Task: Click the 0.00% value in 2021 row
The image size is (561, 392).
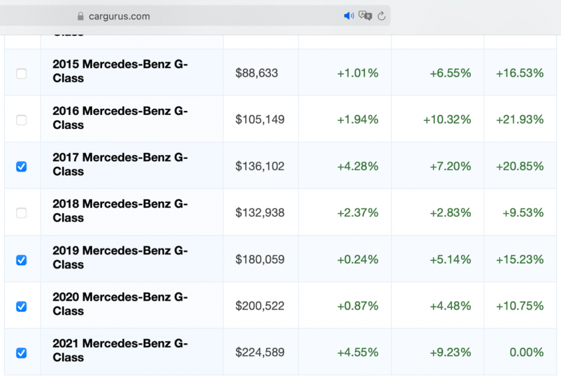Action: (526, 353)
